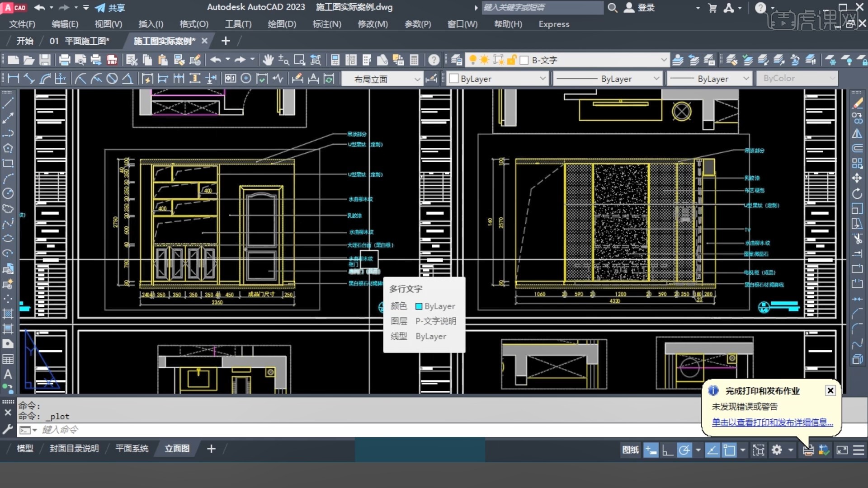Click the Zoom Realtime icon
This screenshot has height=488, width=868.
[283, 60]
